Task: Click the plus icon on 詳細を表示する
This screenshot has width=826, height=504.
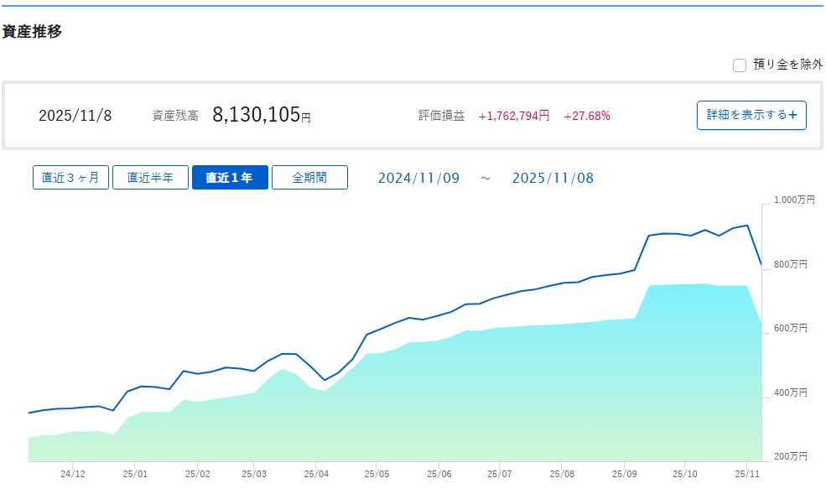Action: (792, 115)
